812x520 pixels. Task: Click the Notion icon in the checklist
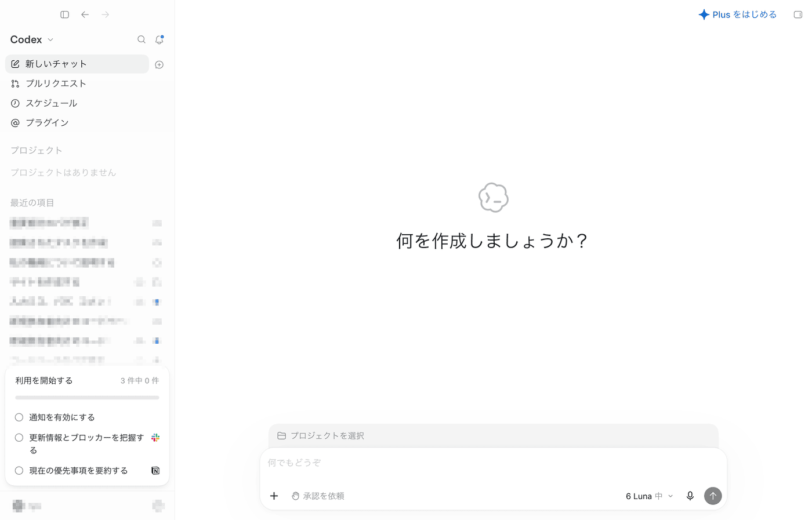click(155, 471)
